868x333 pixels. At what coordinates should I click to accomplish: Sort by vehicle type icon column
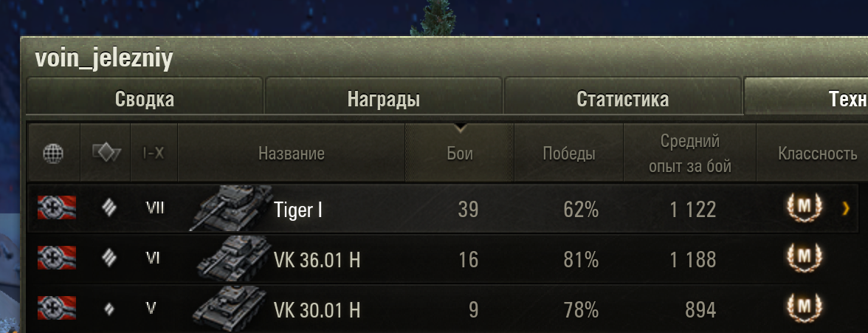106,152
